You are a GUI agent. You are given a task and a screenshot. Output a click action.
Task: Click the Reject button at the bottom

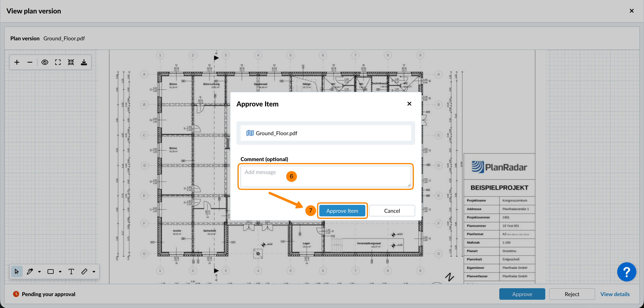(572, 294)
